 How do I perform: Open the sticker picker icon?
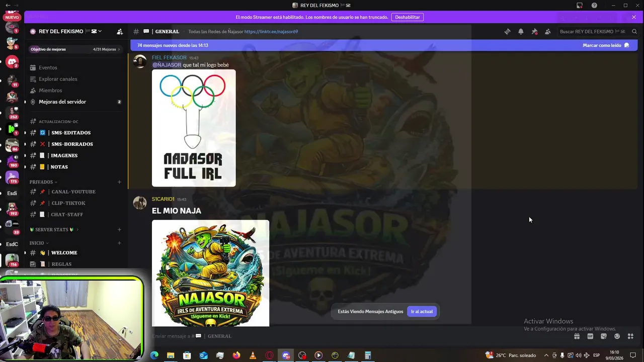604,336
